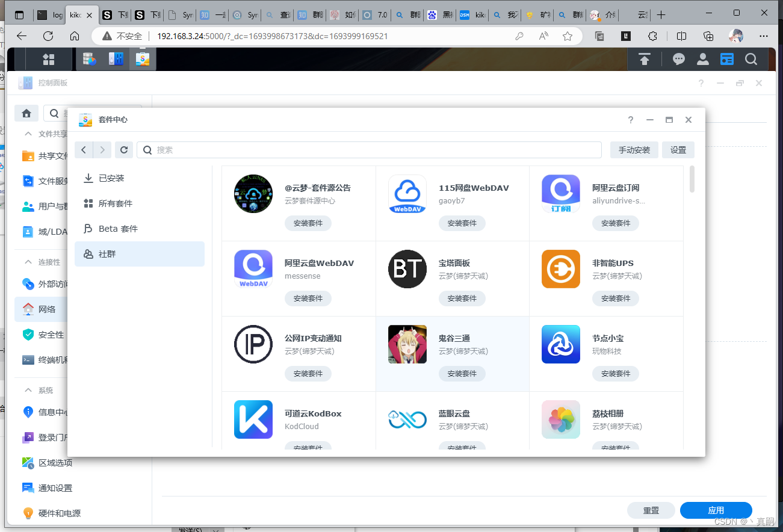Collapse 系统 section in Control Panel
783x532 pixels.
28,391
